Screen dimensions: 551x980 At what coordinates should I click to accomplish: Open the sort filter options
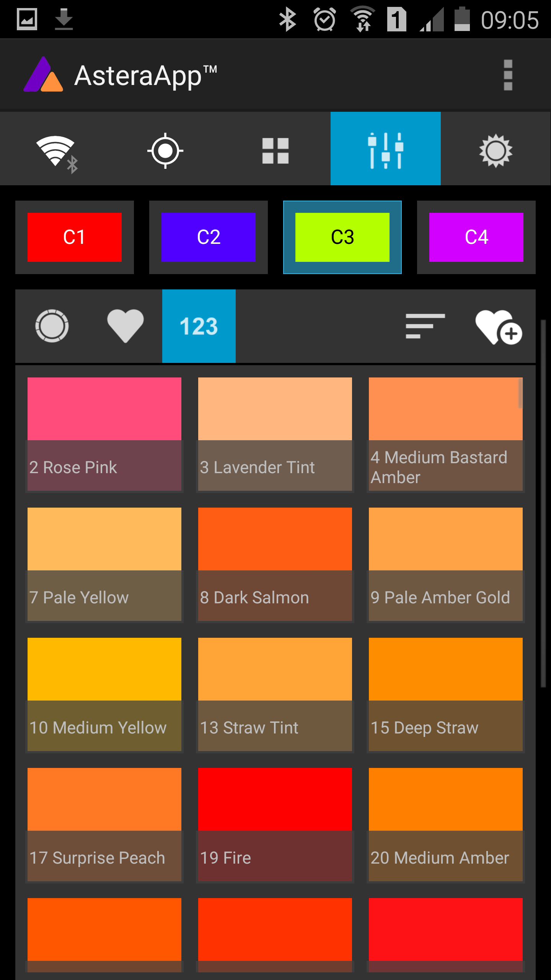pos(425,326)
